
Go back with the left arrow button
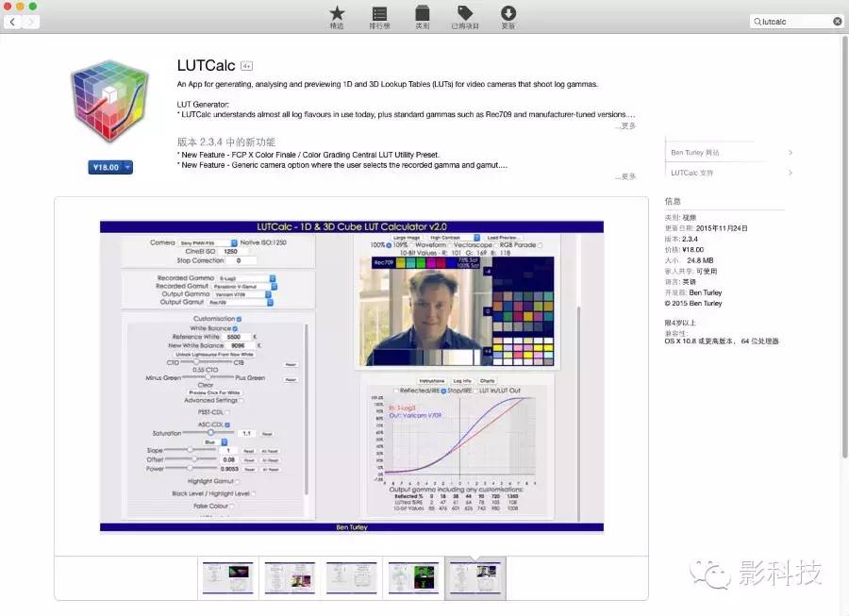[x=13, y=21]
